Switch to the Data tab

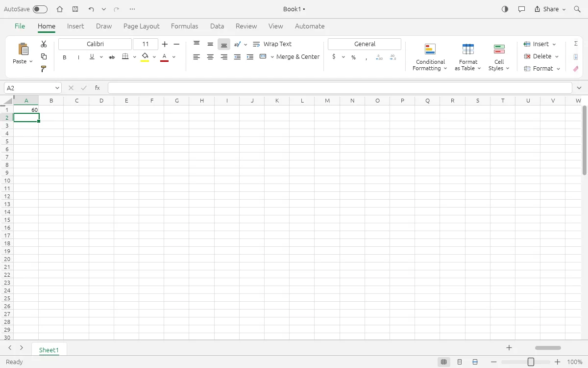[217, 26]
